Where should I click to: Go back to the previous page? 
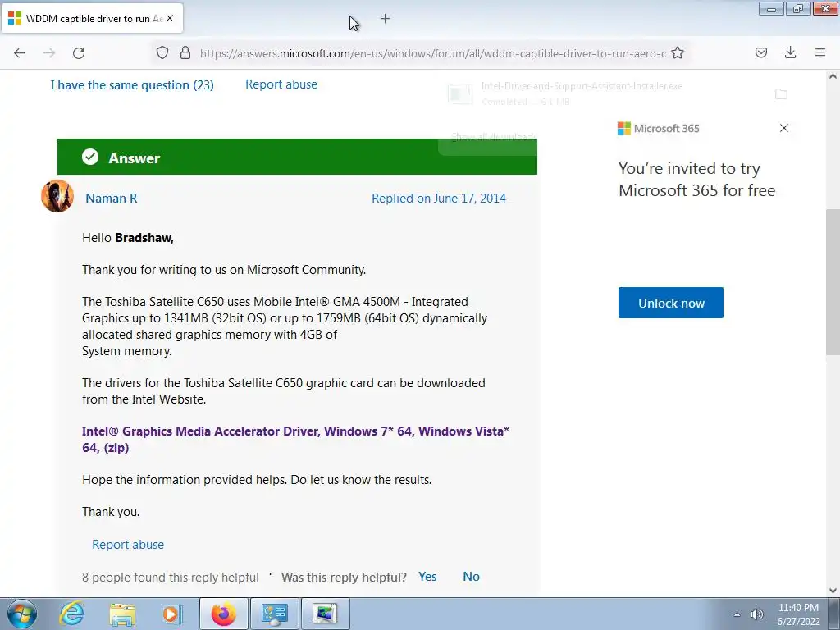click(20, 53)
